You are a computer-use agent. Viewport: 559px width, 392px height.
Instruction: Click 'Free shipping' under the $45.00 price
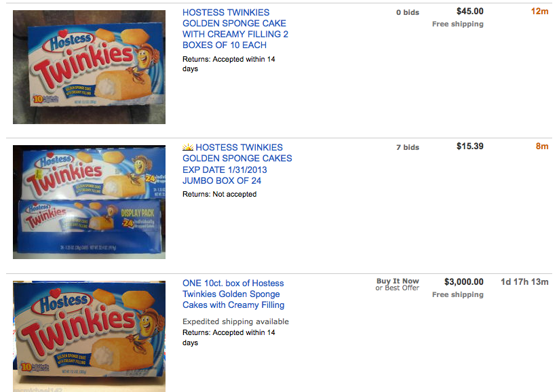click(x=458, y=24)
